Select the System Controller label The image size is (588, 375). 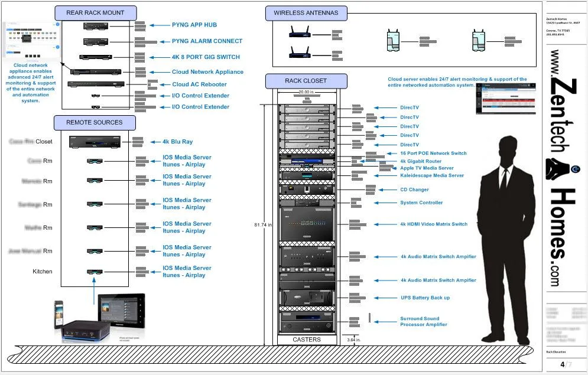tap(421, 203)
